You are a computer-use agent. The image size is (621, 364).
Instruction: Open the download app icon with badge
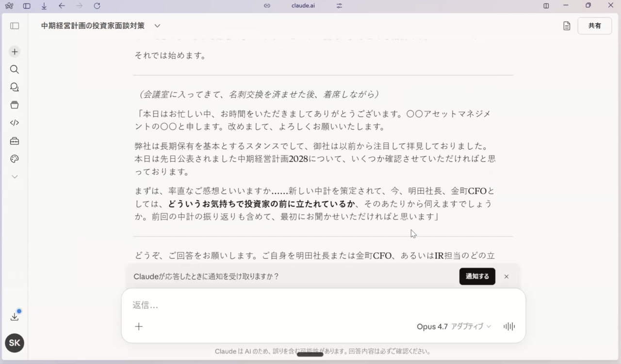point(15,316)
